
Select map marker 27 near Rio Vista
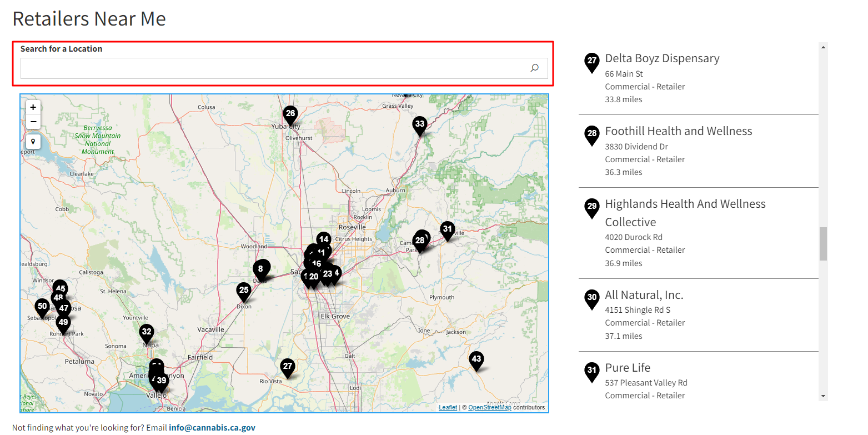(287, 367)
